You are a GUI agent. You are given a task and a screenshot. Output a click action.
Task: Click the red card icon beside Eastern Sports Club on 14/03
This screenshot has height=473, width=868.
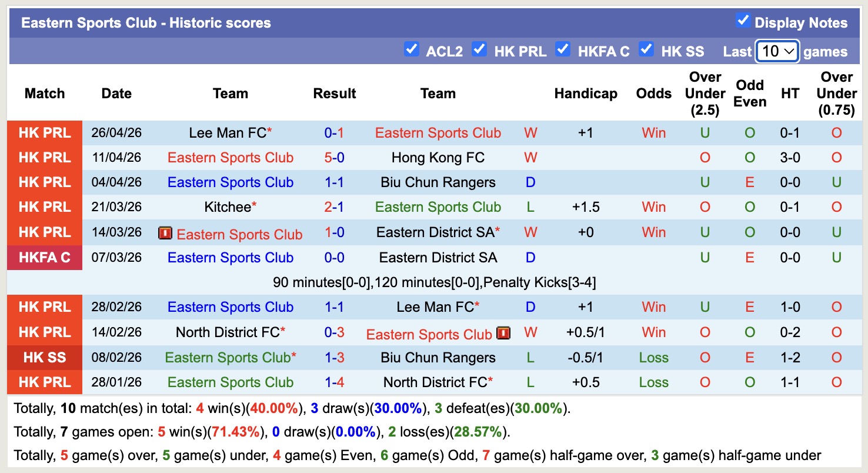(165, 233)
